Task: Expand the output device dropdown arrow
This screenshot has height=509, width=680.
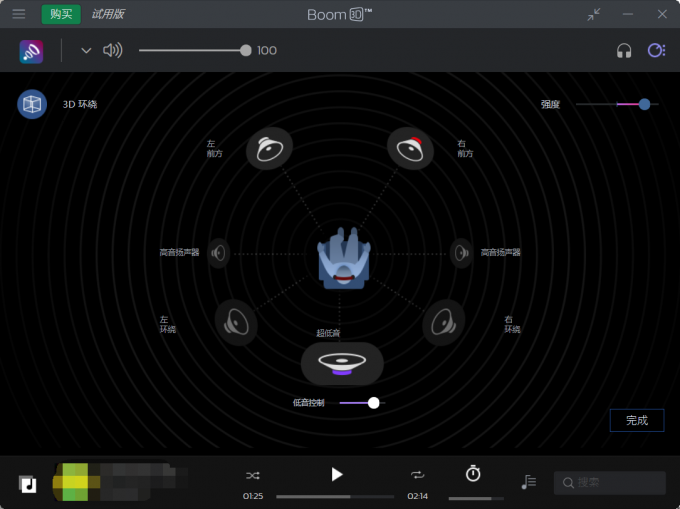Action: [x=86, y=51]
